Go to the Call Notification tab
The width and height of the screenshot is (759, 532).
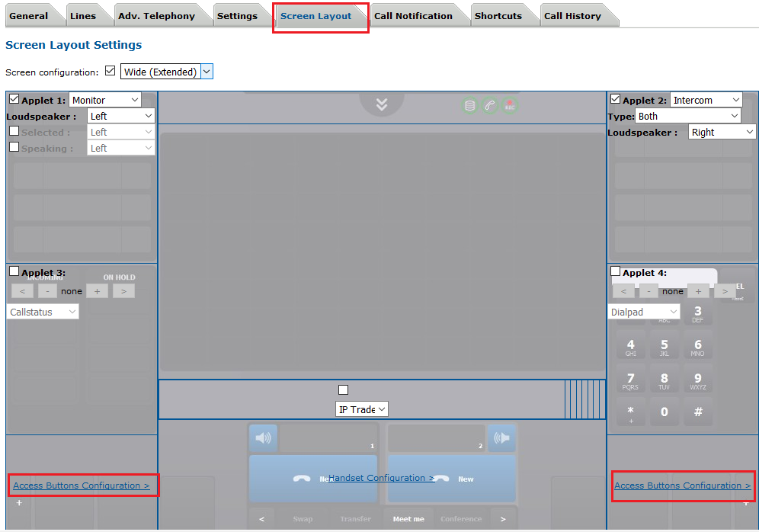click(x=413, y=16)
